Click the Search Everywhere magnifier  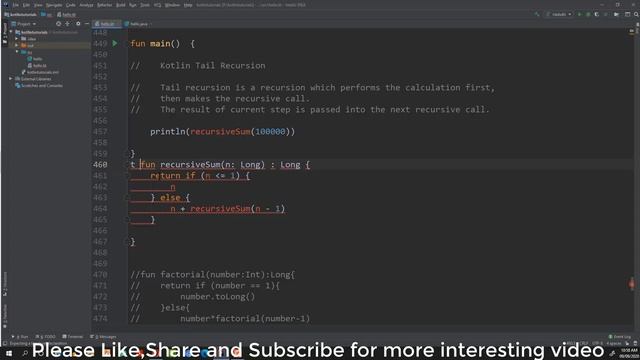[x=636, y=14]
